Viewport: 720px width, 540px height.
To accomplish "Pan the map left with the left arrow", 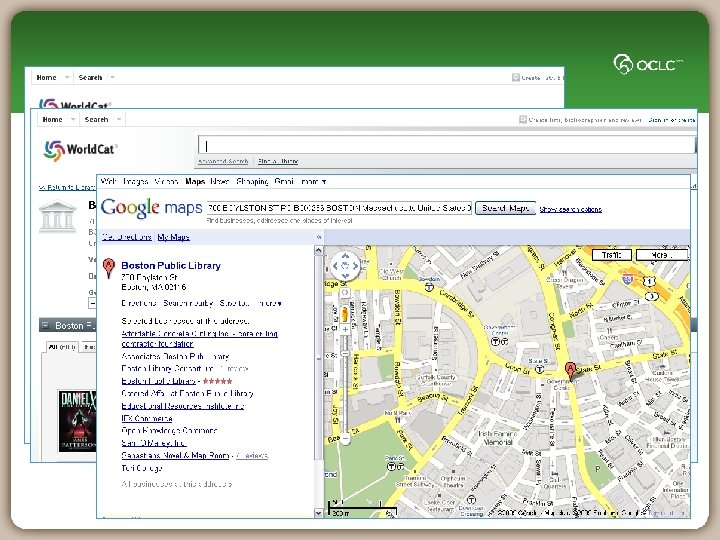I will tap(335, 266).
